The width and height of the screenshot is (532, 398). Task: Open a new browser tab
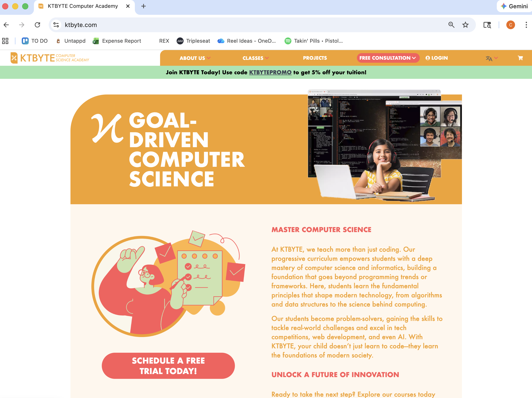click(x=144, y=6)
